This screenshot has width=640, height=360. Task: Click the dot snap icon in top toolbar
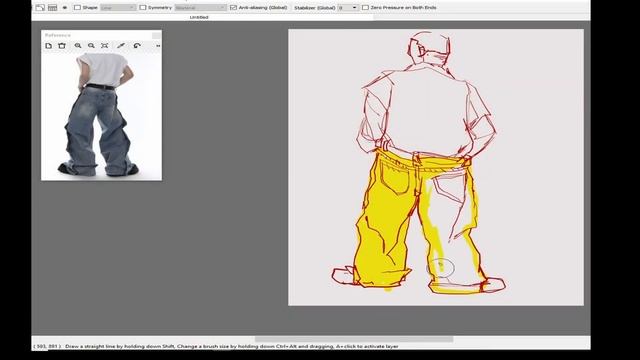click(x=64, y=7)
